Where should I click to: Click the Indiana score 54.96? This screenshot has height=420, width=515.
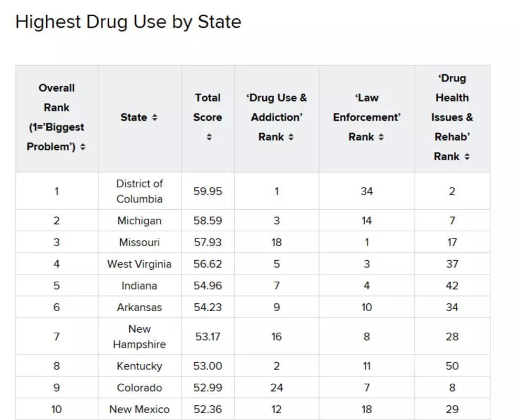(x=208, y=285)
